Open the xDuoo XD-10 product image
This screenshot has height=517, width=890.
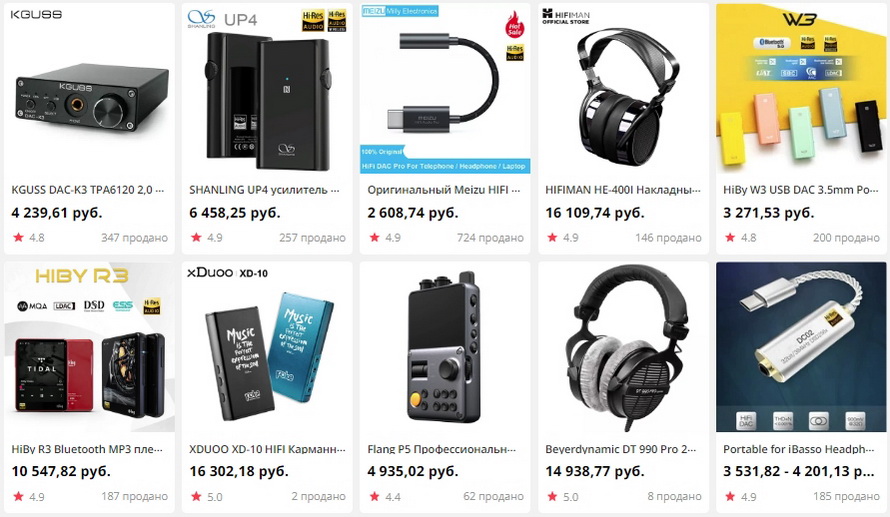[267, 347]
